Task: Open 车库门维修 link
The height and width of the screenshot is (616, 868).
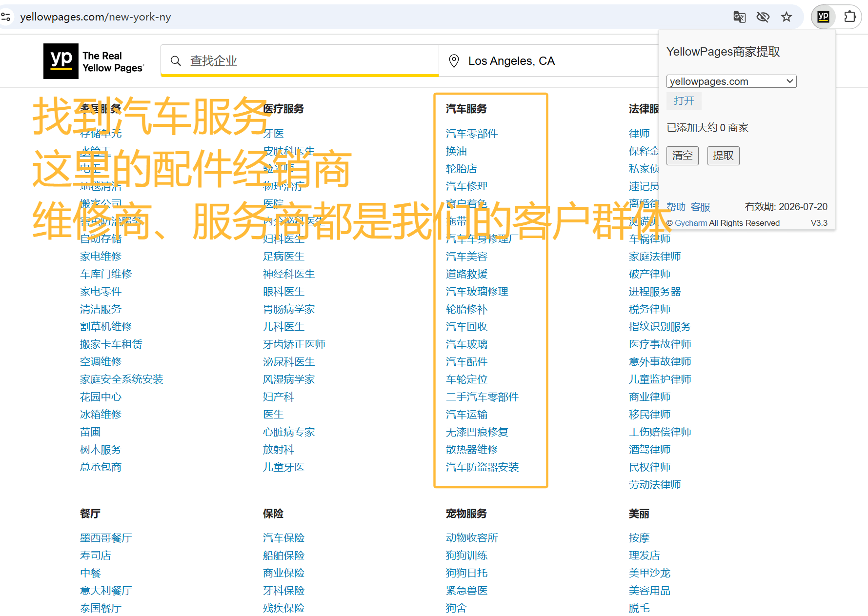Action: point(106,274)
